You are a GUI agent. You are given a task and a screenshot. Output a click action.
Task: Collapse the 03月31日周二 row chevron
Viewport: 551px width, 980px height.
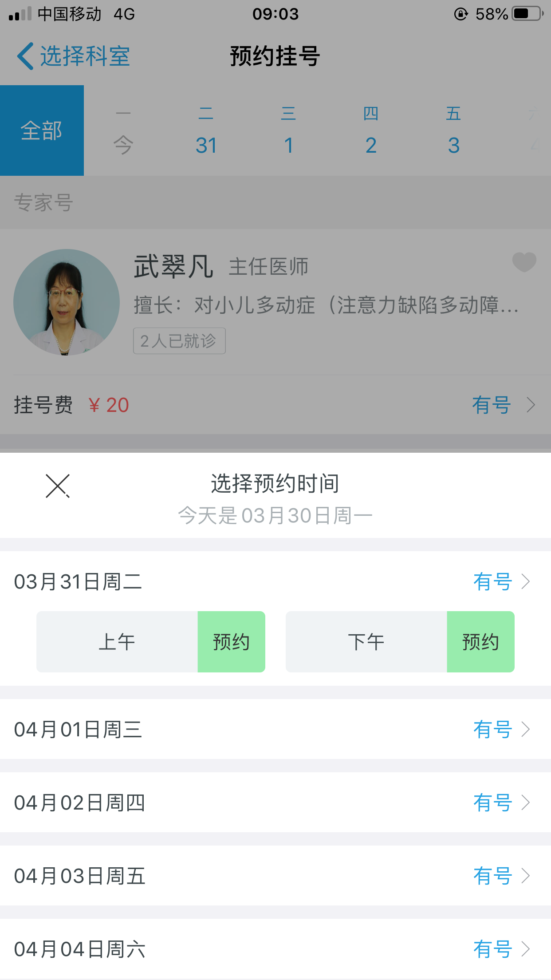526,581
